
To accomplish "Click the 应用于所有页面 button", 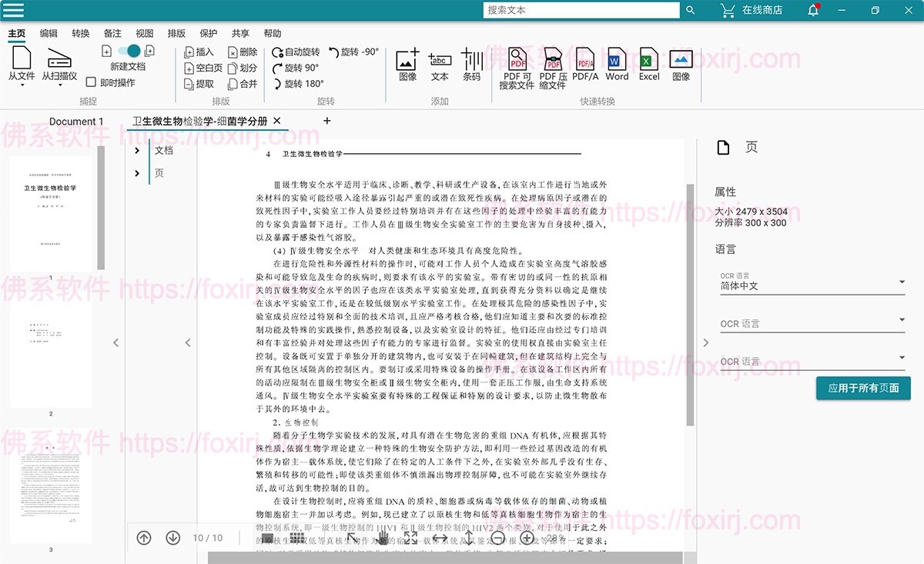I will click(x=863, y=389).
